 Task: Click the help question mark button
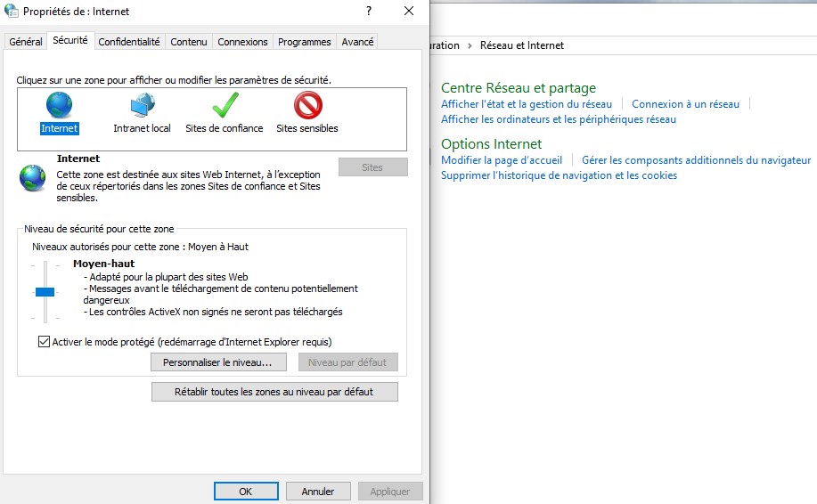point(369,12)
